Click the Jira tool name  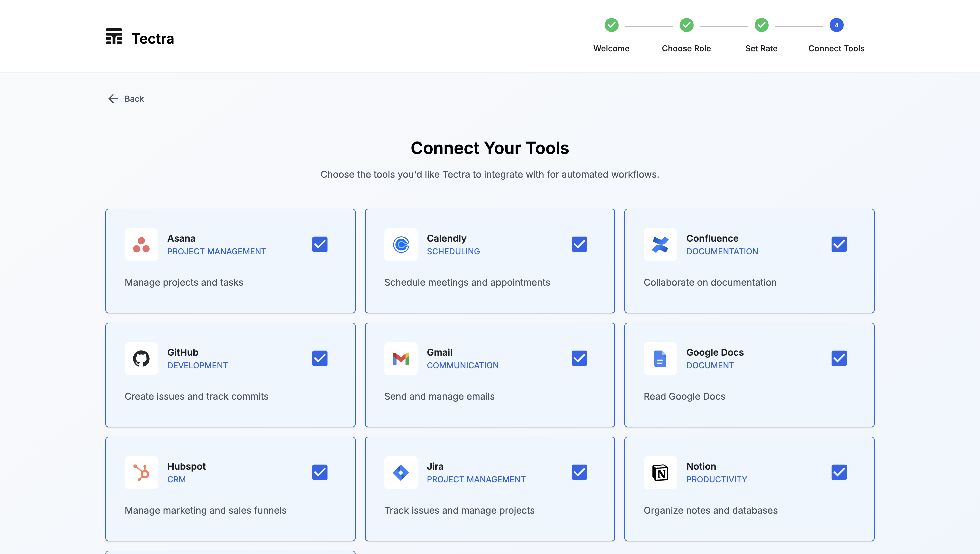point(435,466)
